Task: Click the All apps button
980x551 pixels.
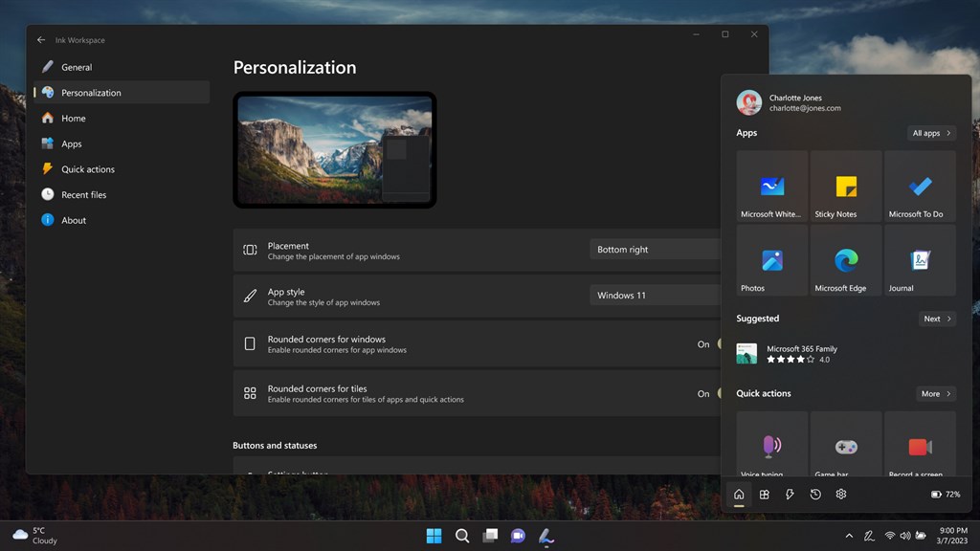Action: coord(931,133)
